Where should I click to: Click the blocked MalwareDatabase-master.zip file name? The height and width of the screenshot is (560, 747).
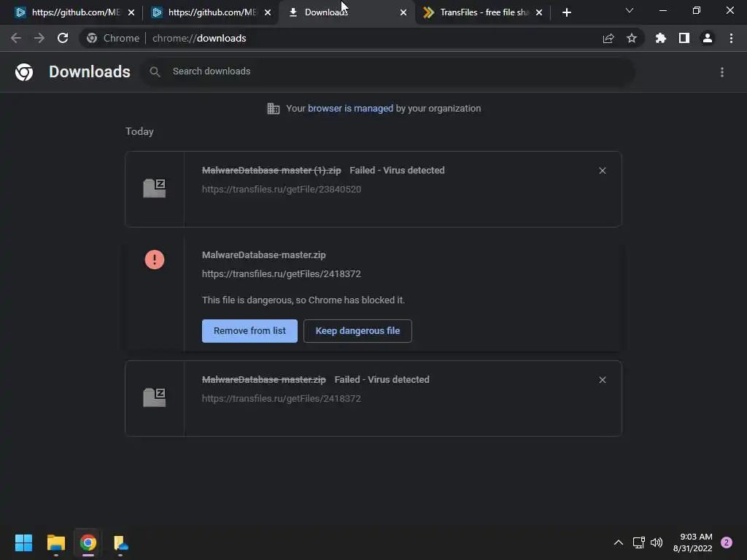[x=264, y=254]
